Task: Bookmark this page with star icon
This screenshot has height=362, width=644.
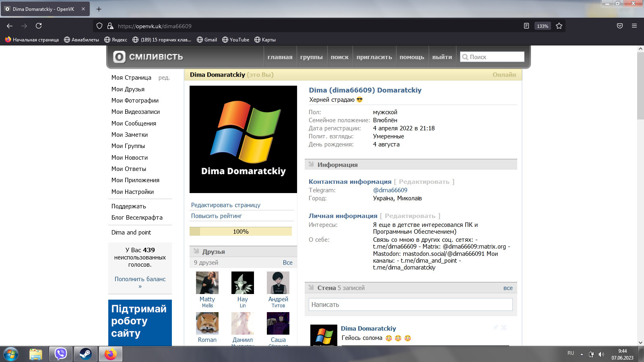Action: (559, 26)
